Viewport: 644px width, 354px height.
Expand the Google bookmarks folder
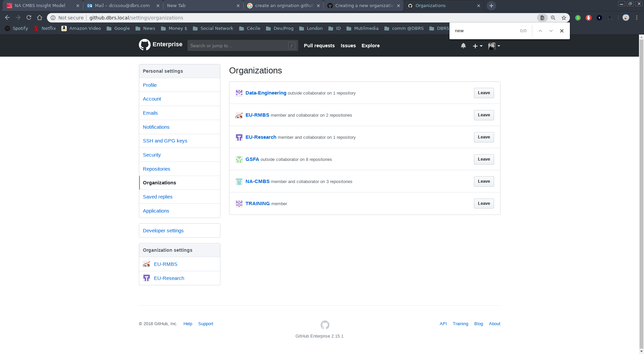pos(118,28)
